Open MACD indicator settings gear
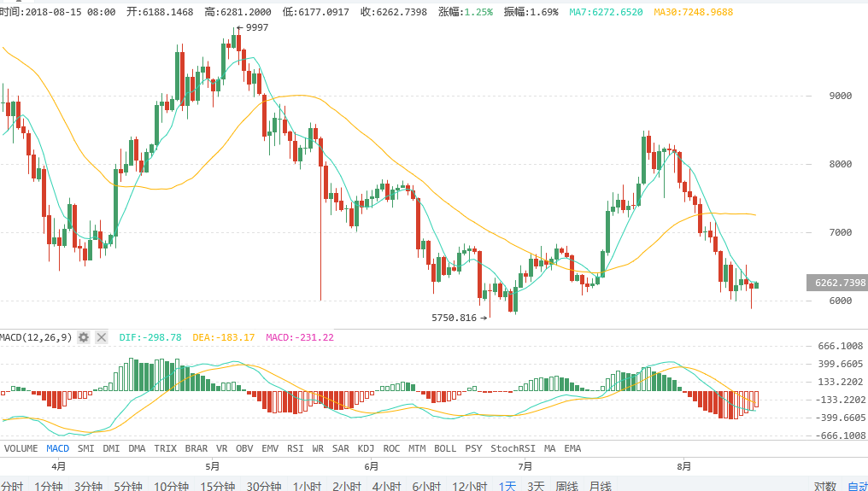 (84, 337)
